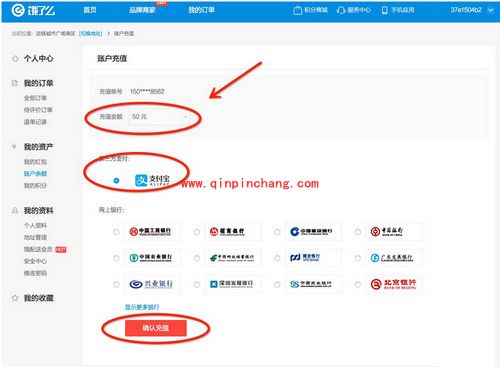Select the 中国民生银行 radio button
The image size is (500, 367).
(277, 285)
